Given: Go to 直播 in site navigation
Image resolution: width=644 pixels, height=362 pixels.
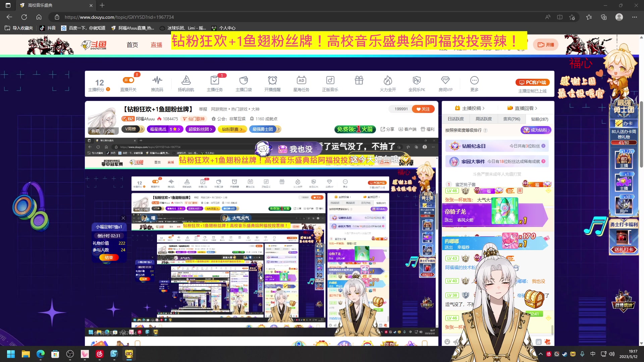Looking at the screenshot, I should click(156, 45).
